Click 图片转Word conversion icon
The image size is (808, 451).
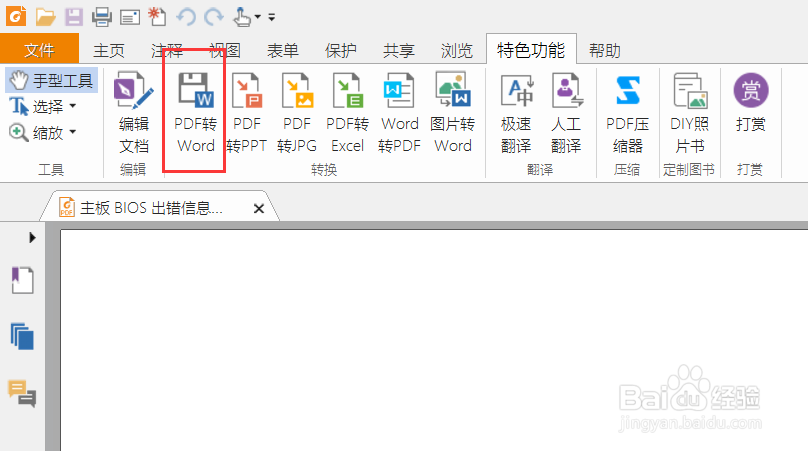(x=452, y=112)
